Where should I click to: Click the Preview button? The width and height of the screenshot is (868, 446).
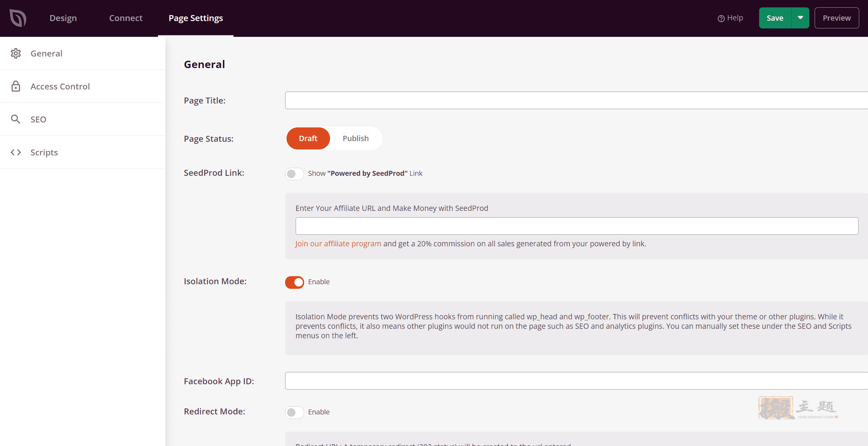point(837,18)
